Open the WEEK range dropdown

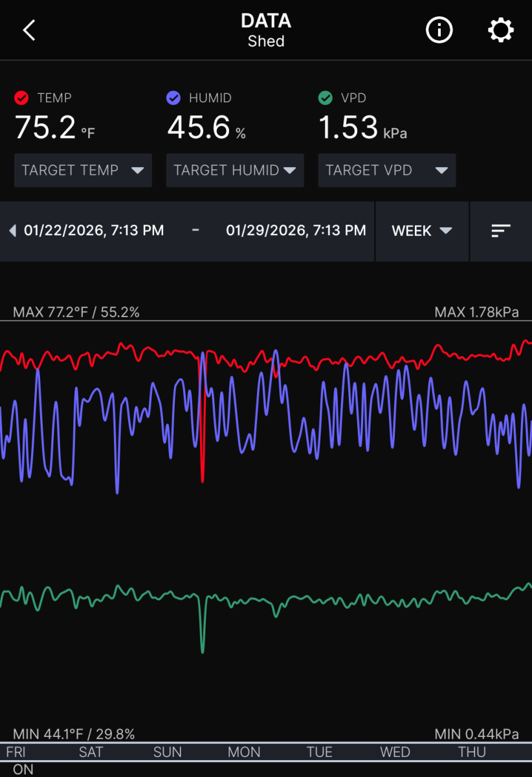pyautogui.click(x=422, y=231)
